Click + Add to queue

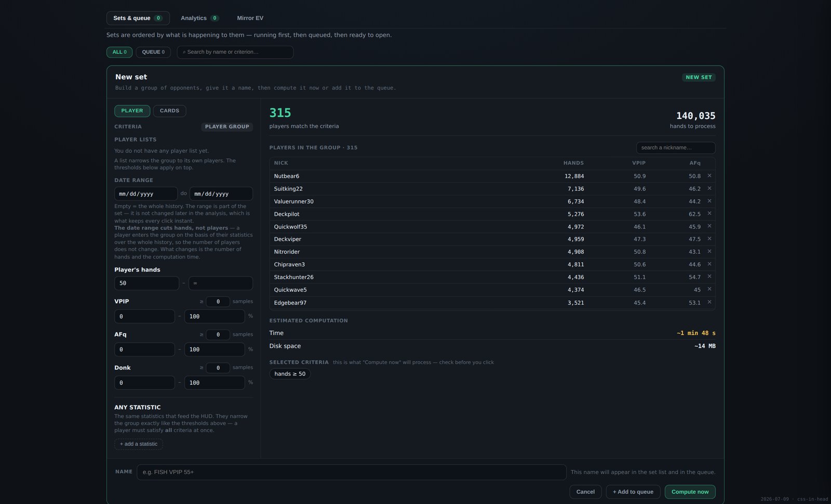point(633,492)
